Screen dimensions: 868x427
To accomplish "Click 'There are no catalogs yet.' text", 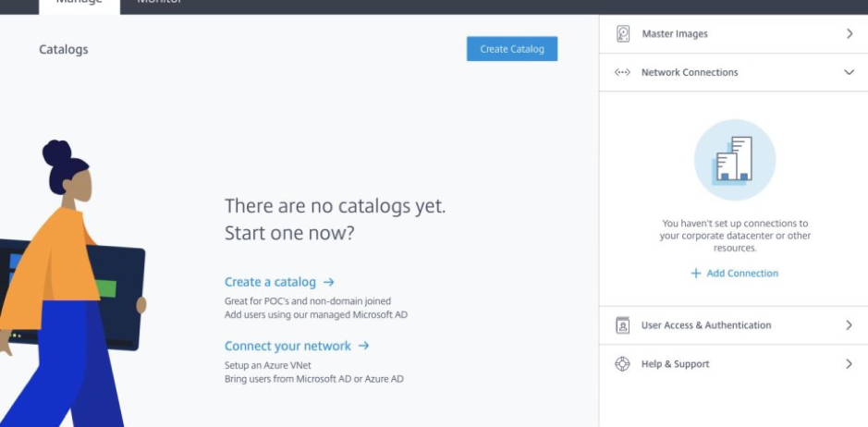I will click(335, 206).
